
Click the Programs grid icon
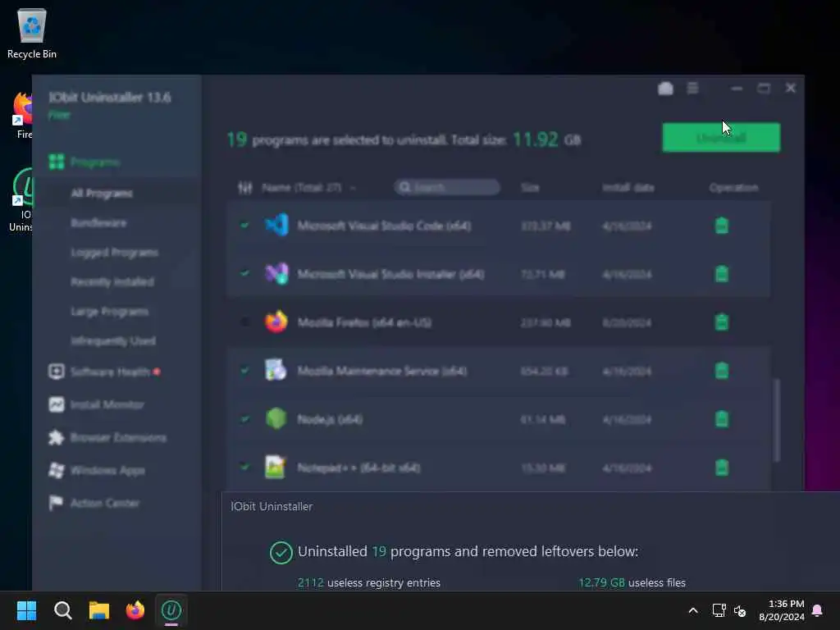pyautogui.click(x=57, y=162)
